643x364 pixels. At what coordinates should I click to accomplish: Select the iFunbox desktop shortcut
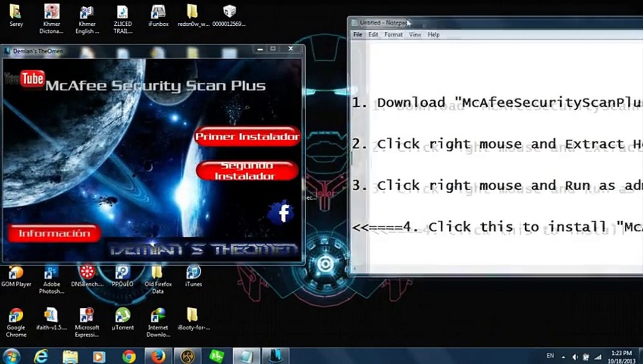158,16
